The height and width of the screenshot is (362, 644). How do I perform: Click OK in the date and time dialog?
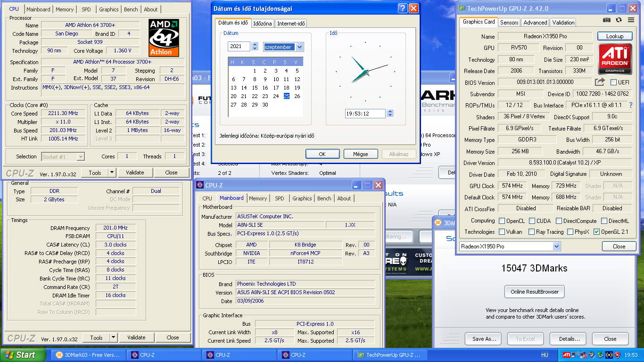(x=322, y=154)
